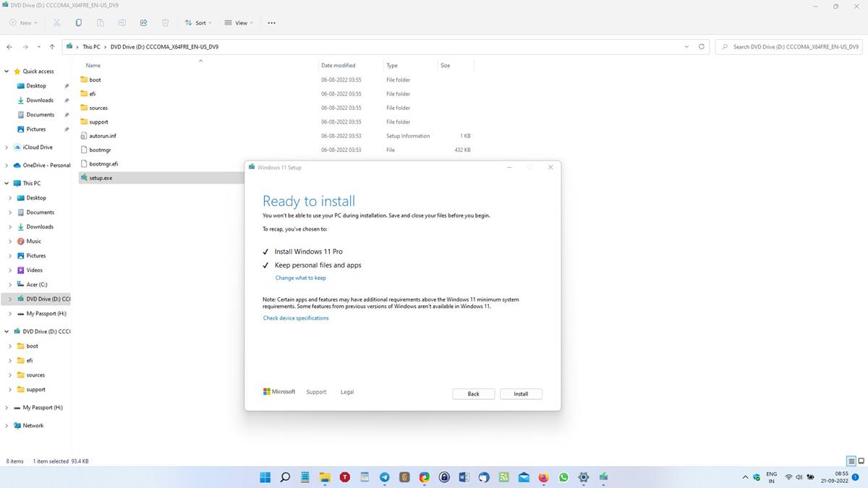This screenshot has width=868, height=488.
Task: Click This PC in the address breadcrumb
Action: pyautogui.click(x=91, y=46)
